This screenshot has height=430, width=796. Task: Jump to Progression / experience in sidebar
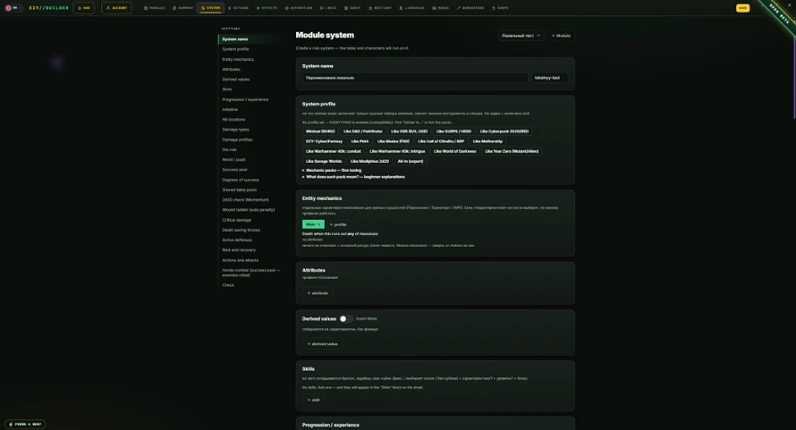coord(245,100)
